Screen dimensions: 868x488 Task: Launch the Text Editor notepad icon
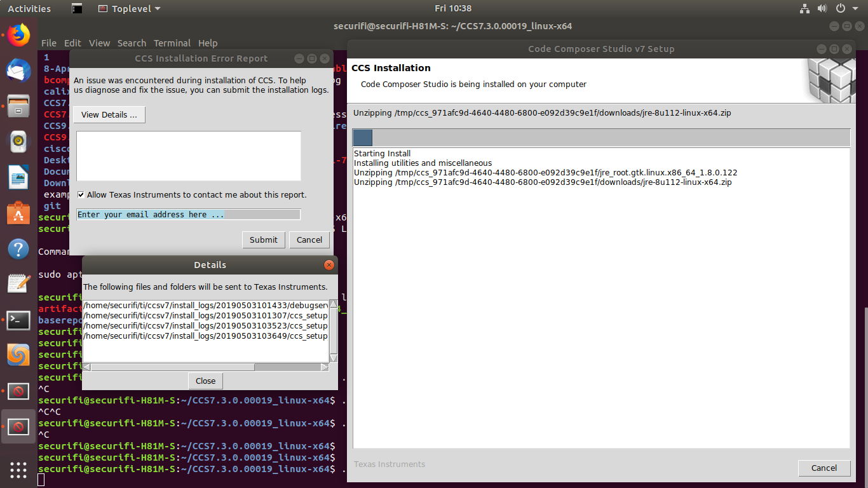pos(18,284)
